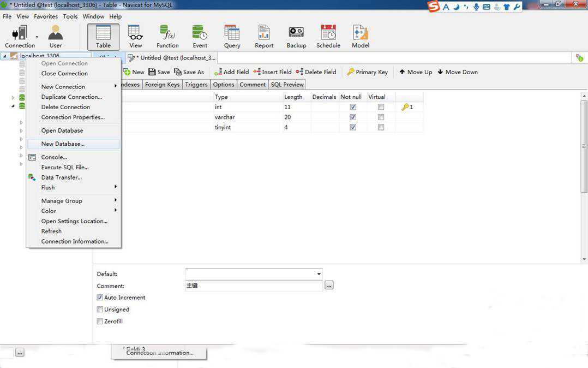
Task: Click Save As in designer toolbar
Action: tap(189, 72)
